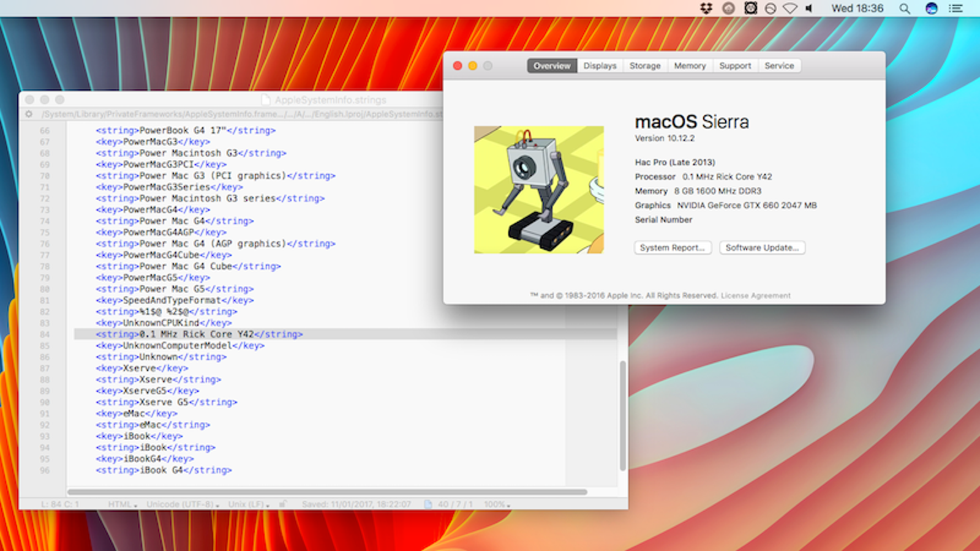Image resolution: width=980 pixels, height=551 pixels.
Task: Click the NVIDIA GeForce GTX 660 graphics text
Action: click(747, 206)
